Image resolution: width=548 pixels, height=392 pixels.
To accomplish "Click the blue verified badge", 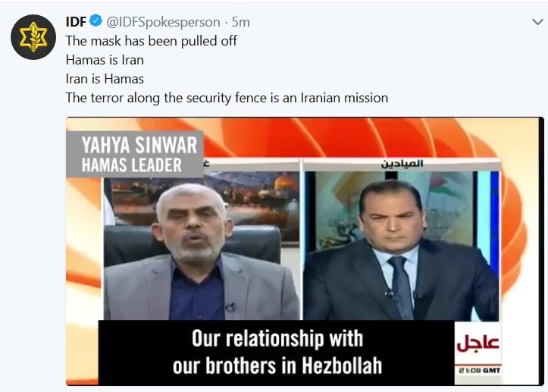I will click(x=96, y=20).
